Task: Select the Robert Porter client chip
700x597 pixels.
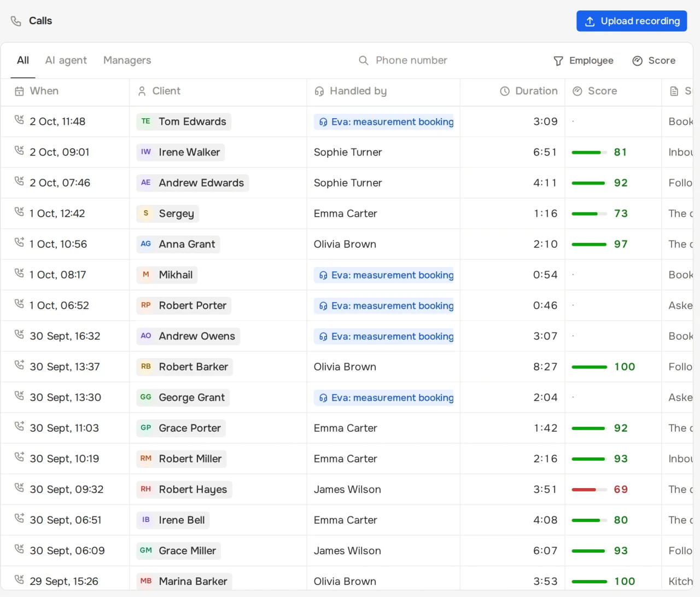Action: (184, 305)
